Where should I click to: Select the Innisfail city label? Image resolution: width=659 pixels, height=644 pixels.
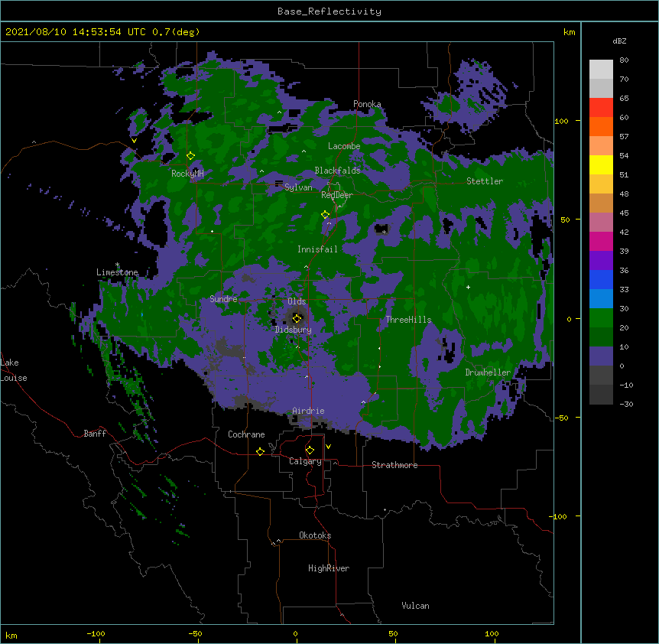[x=317, y=249]
